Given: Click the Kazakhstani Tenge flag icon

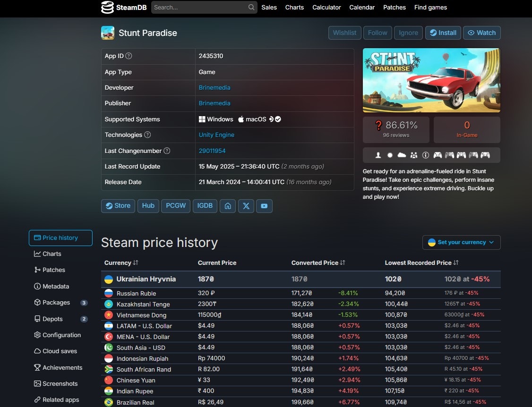Looking at the screenshot, I should [109, 304].
